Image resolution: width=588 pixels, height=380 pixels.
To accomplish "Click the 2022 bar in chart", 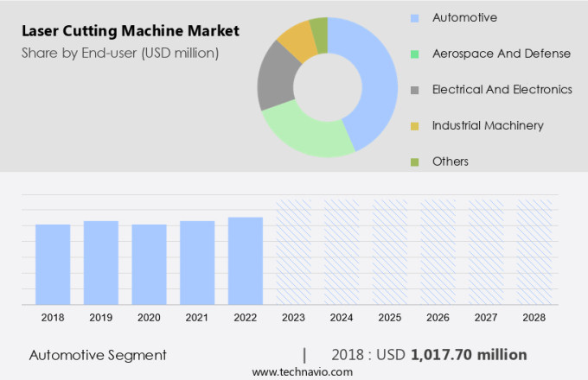I will [246, 260].
